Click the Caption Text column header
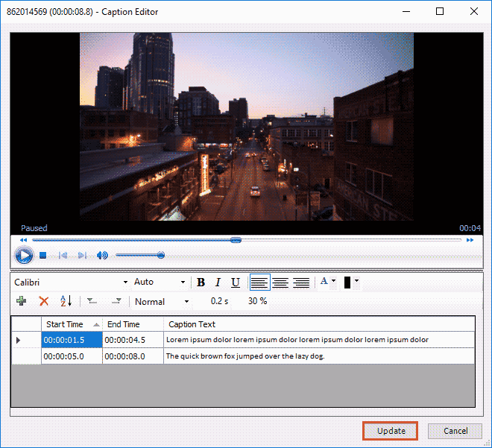Screen dimensions: 492x448 tap(192, 324)
